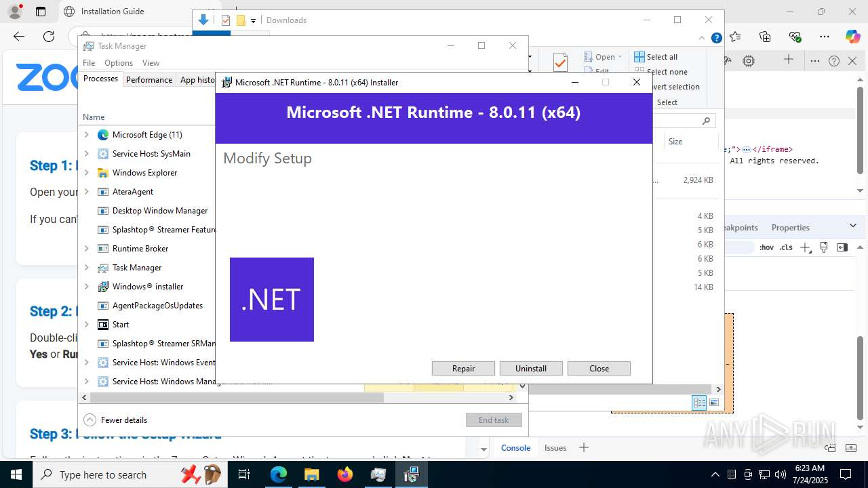Image resolution: width=868 pixels, height=488 pixels.
Task: Select the AgentPackageOsUpdates process icon
Action: click(x=103, y=306)
